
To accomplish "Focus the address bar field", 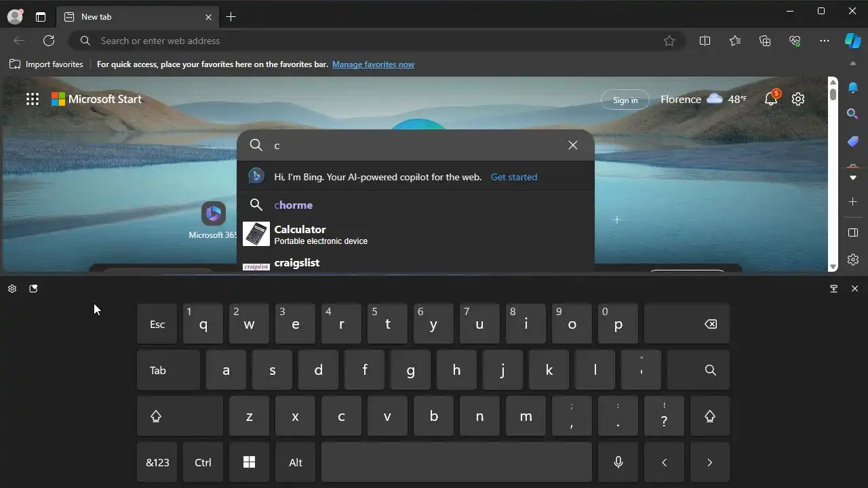I will coord(376,41).
